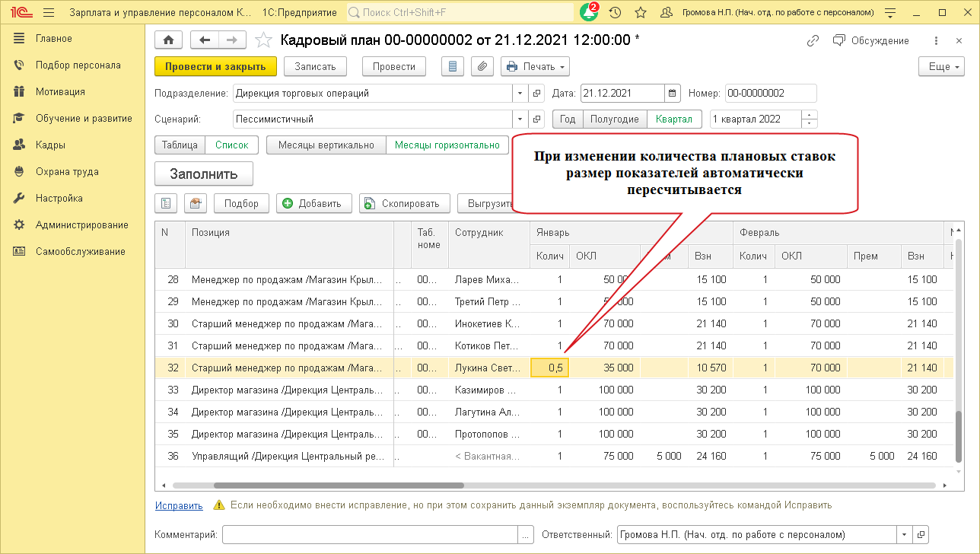Screen dimensions: 980x554
Task: Navigate forward with the right arrow
Action: point(232,40)
